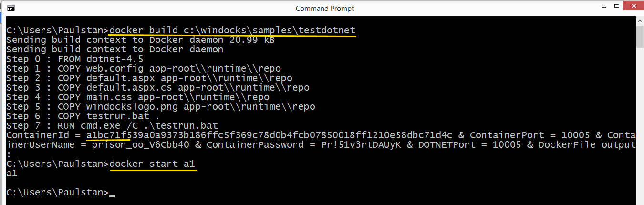Click the windockslogo.png filename in Step 5
The height and width of the screenshot is (205, 644).
(132, 107)
